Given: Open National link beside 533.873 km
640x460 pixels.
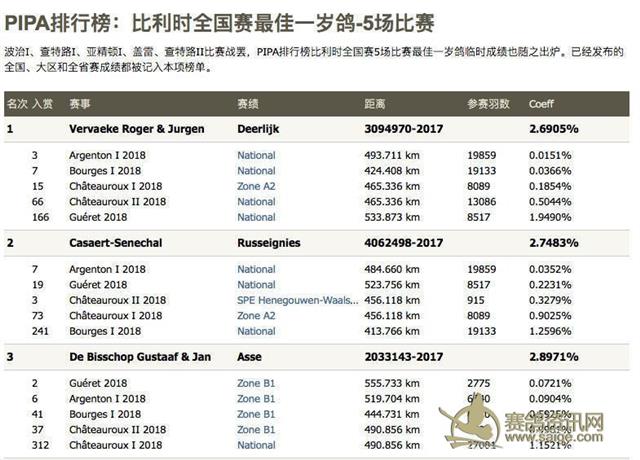Looking at the screenshot, I should pyautogui.click(x=256, y=218).
